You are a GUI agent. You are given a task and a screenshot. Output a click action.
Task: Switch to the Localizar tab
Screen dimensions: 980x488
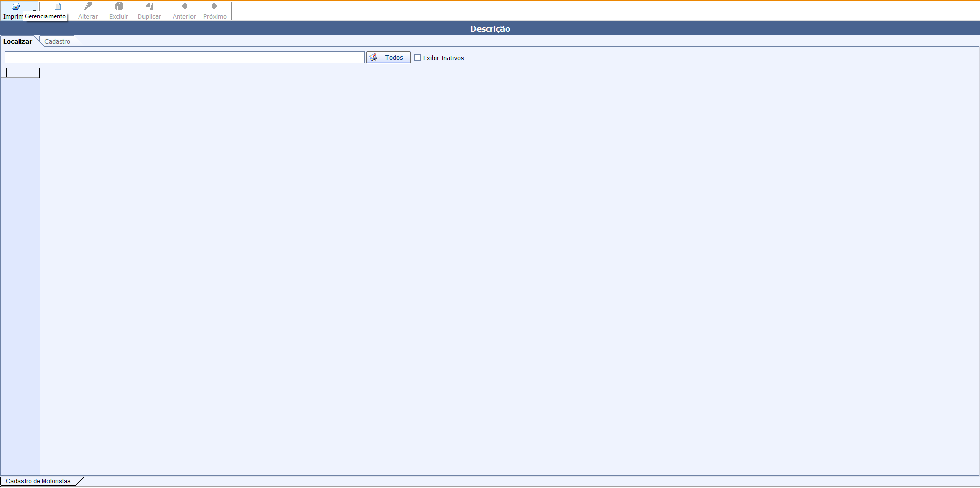(x=18, y=42)
